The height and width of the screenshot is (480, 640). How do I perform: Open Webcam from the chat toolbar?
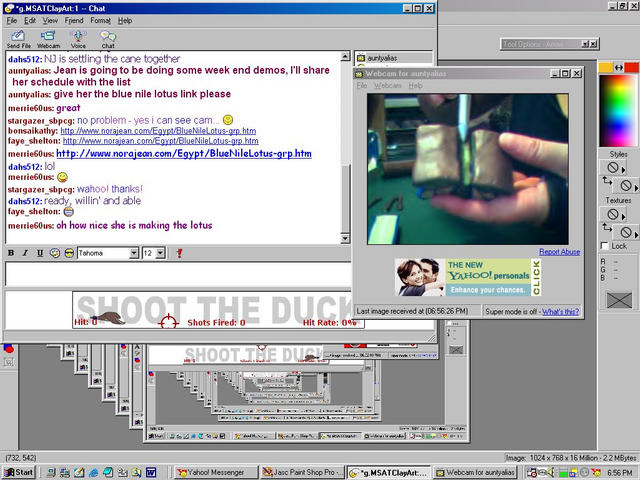(x=48, y=40)
